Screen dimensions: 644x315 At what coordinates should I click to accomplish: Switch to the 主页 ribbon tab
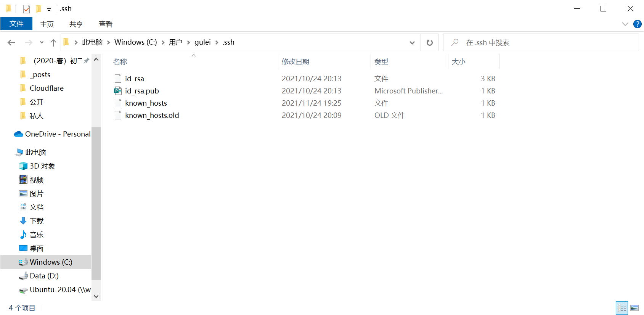pyautogui.click(x=47, y=24)
